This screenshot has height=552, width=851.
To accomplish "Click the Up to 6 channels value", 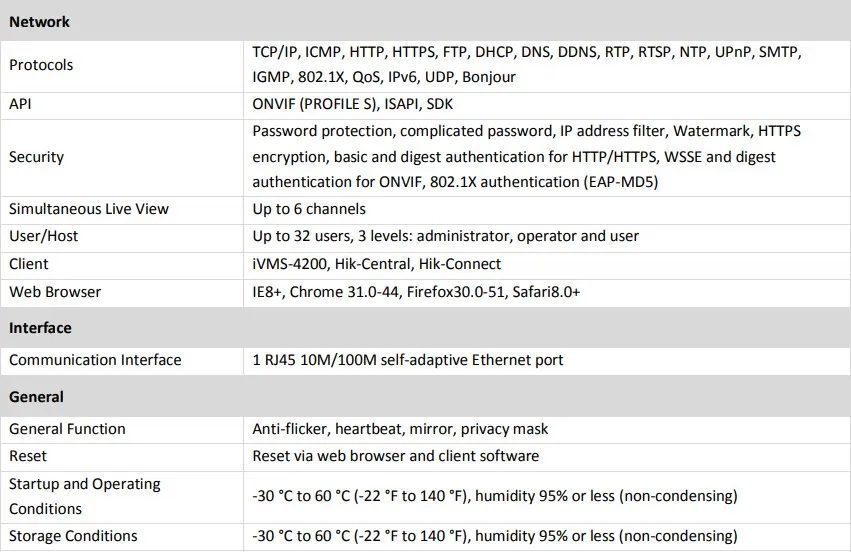I will click(309, 209).
